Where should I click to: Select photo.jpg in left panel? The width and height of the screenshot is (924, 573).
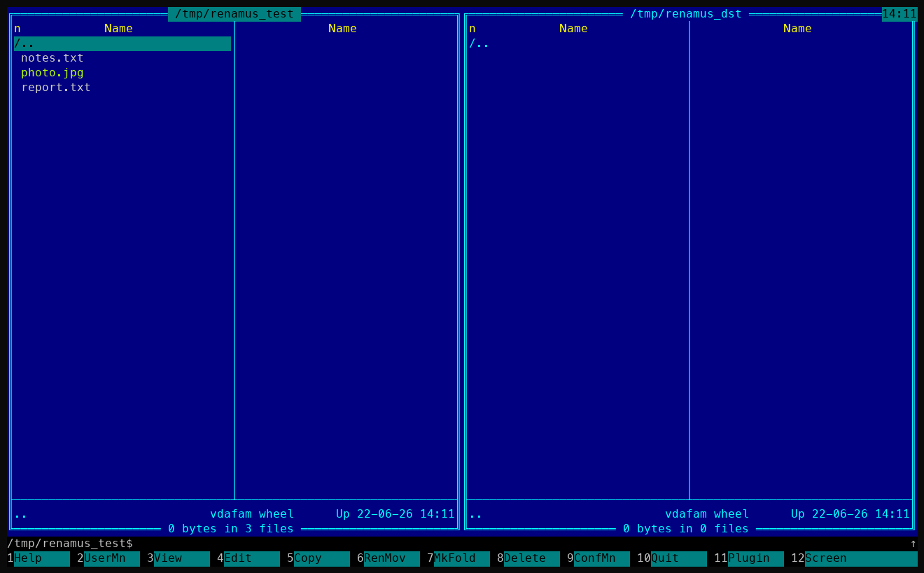(52, 73)
